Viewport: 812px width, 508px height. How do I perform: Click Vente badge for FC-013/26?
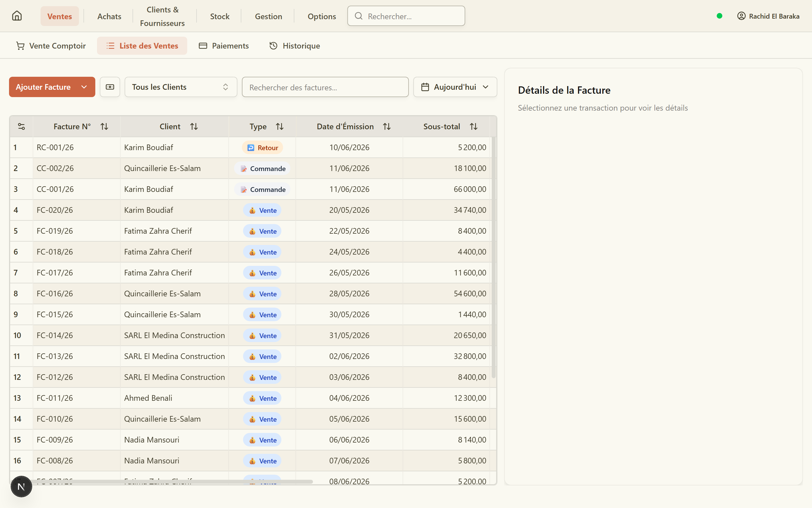pyautogui.click(x=262, y=356)
